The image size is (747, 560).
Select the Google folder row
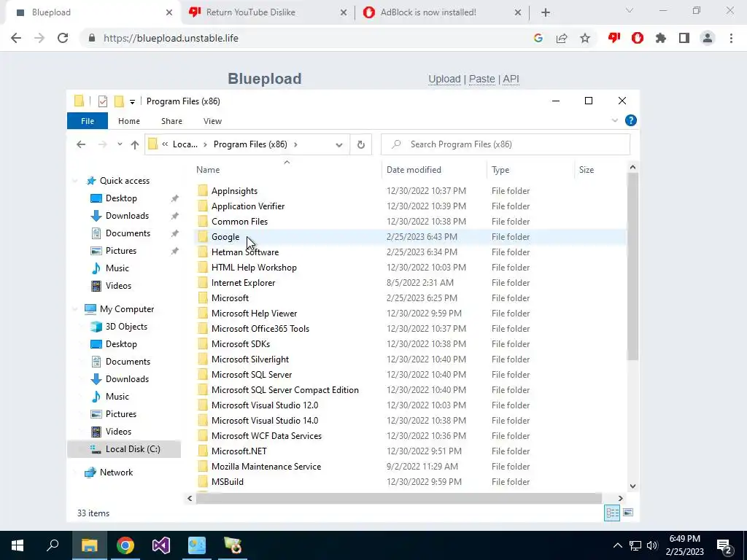coord(410,237)
